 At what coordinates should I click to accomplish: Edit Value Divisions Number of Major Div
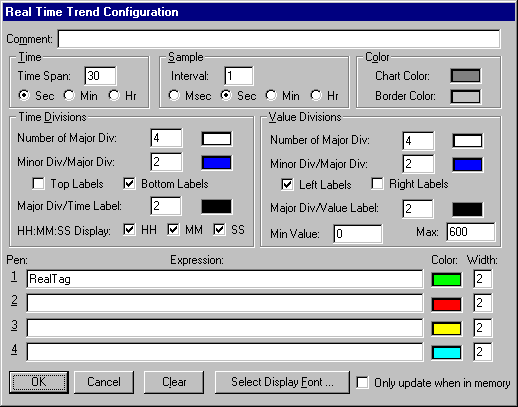pyautogui.click(x=418, y=141)
